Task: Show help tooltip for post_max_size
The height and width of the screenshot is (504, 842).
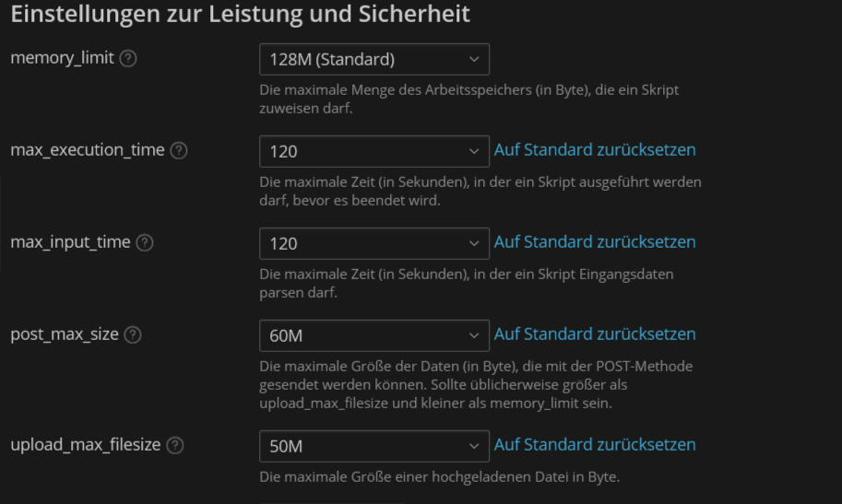Action: tap(133, 334)
